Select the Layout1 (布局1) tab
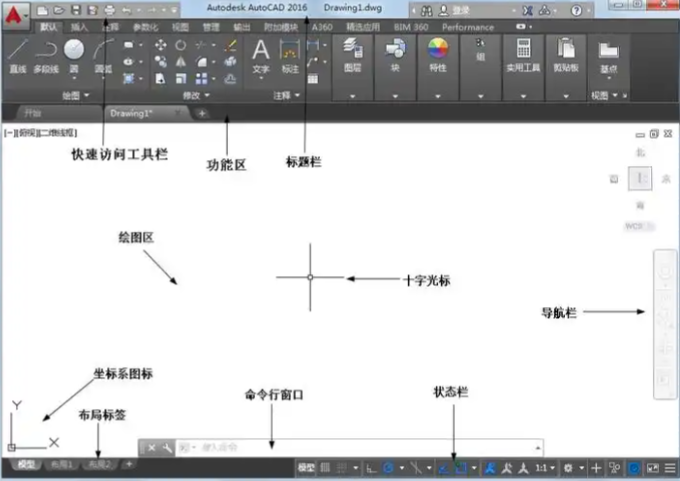This screenshot has height=481, width=680. [62, 465]
